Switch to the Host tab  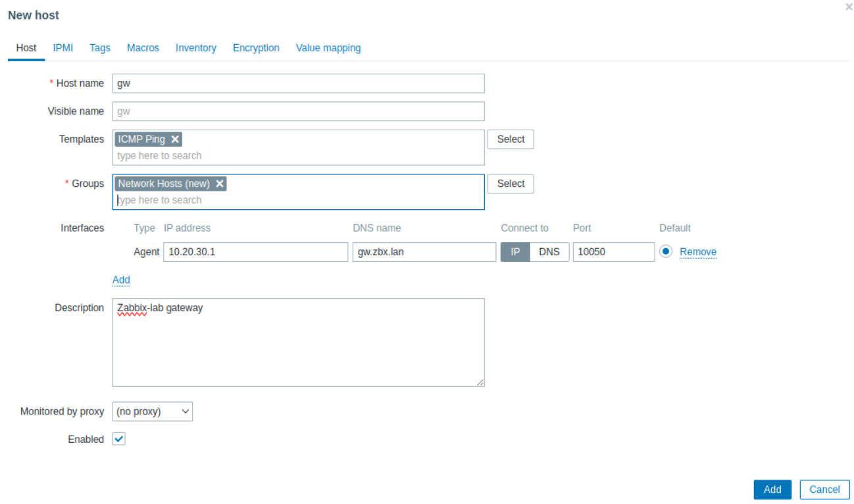tap(26, 48)
